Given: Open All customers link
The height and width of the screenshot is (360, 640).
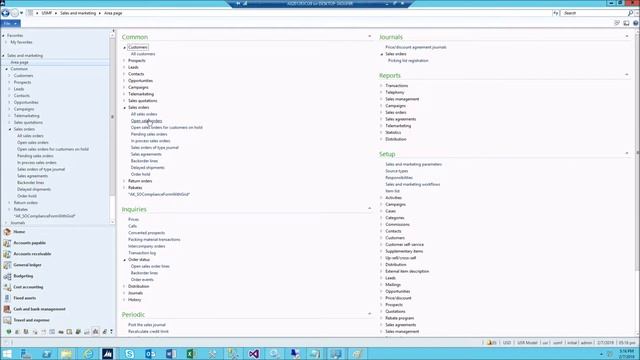Looking at the screenshot, I should coord(143,54).
